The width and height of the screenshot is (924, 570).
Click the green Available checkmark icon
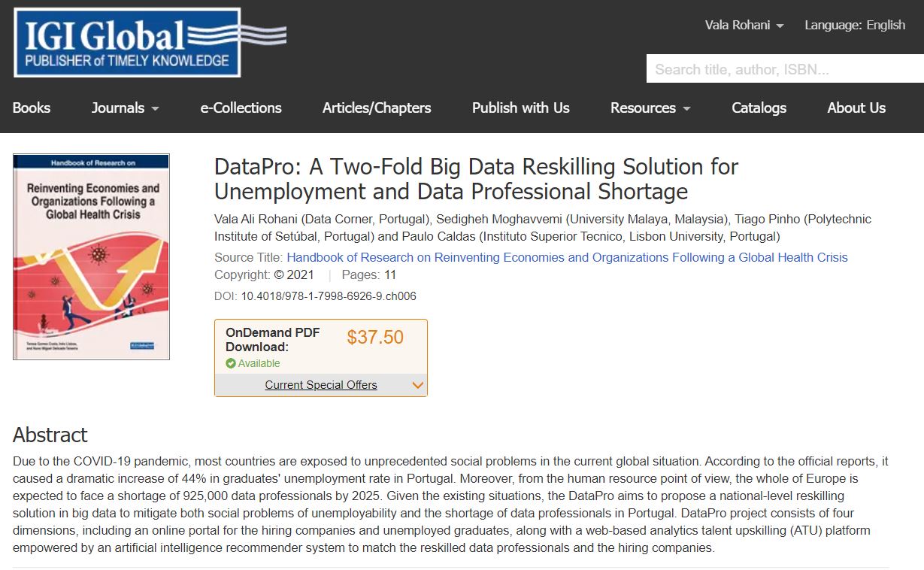(x=230, y=362)
